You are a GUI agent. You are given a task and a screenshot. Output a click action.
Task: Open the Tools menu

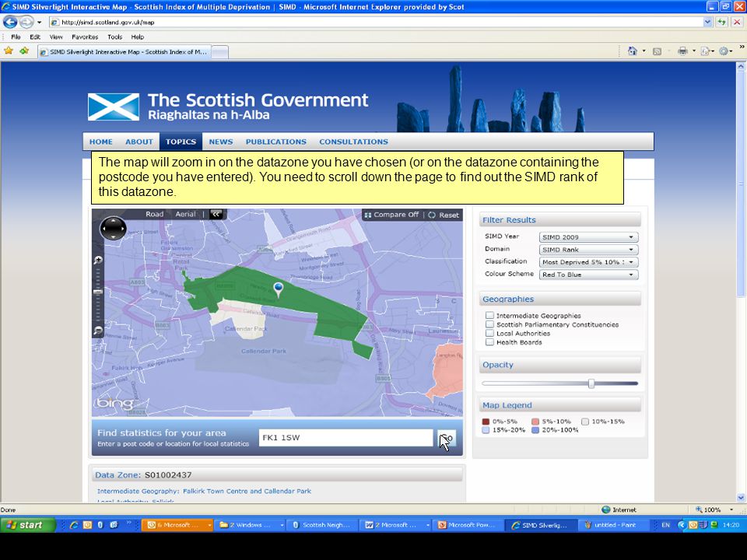coord(115,37)
